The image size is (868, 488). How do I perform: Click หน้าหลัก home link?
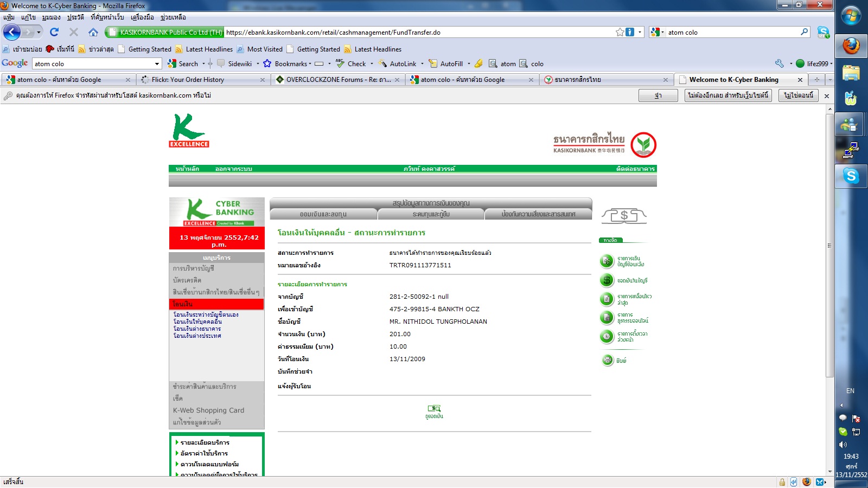coord(187,169)
